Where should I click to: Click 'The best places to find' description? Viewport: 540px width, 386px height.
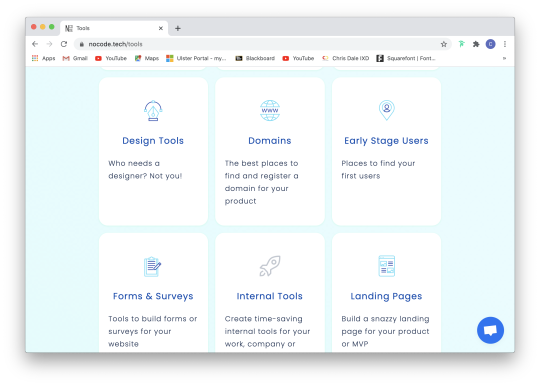click(x=262, y=182)
